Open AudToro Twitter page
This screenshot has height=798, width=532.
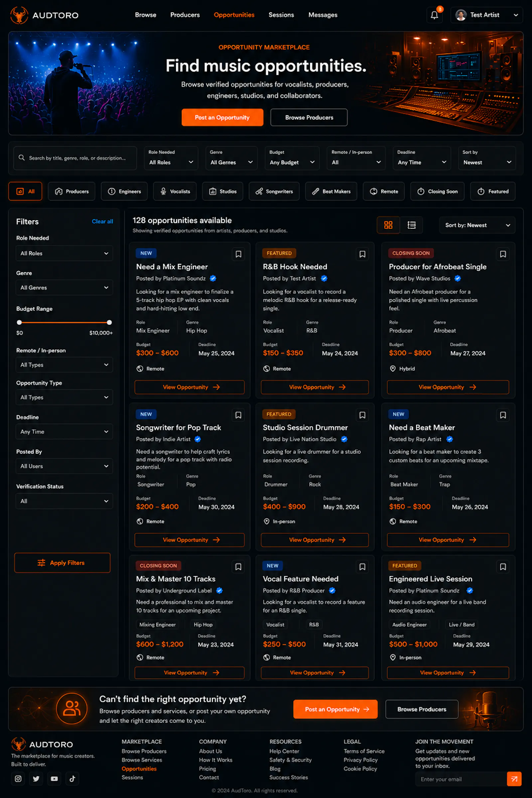[x=36, y=779]
